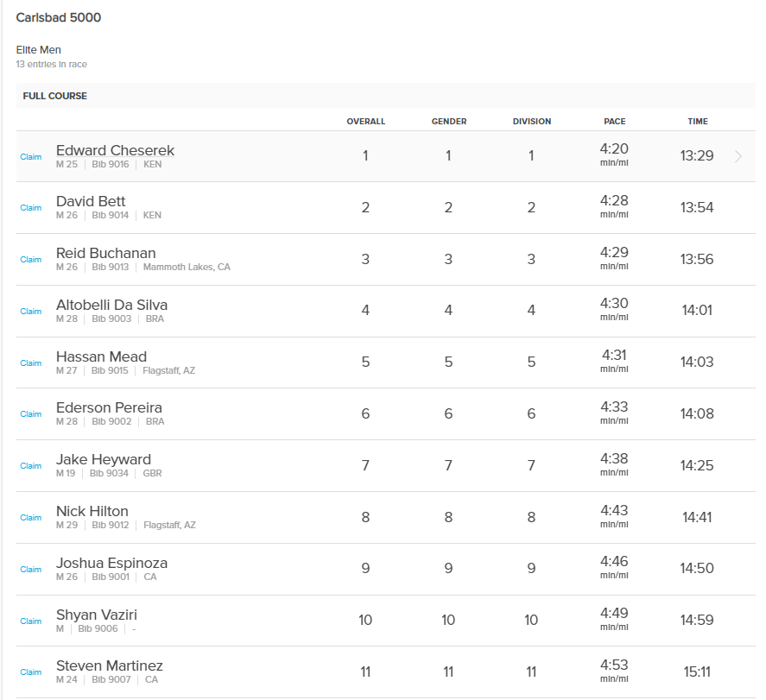Click the PACE column header
Screen dimensions: 766x700
pyautogui.click(x=615, y=122)
